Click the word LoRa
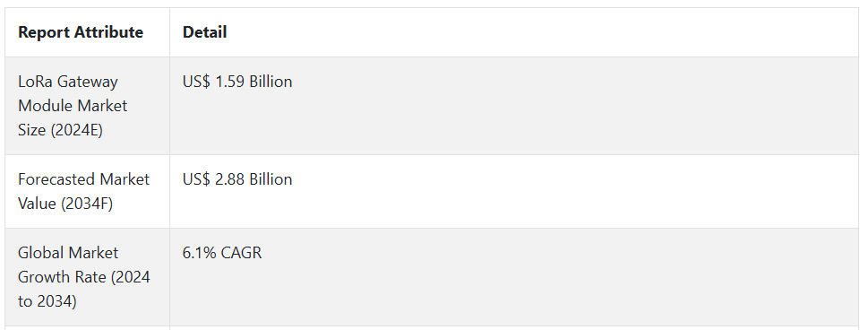This screenshot has width=868, height=330. (36, 82)
